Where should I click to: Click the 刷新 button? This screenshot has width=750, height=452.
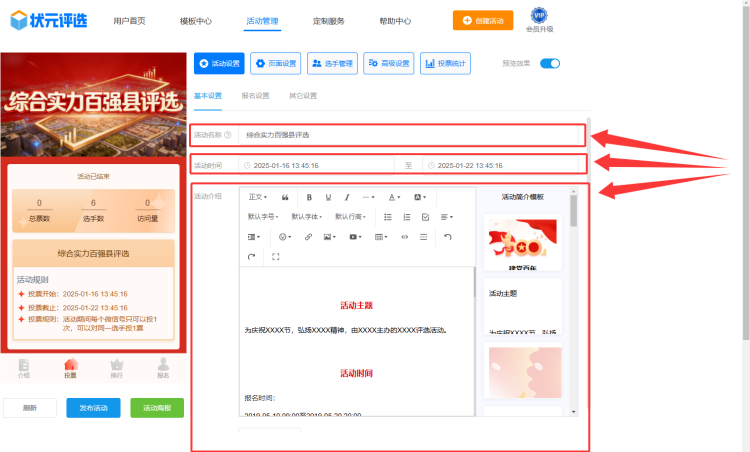(x=30, y=408)
